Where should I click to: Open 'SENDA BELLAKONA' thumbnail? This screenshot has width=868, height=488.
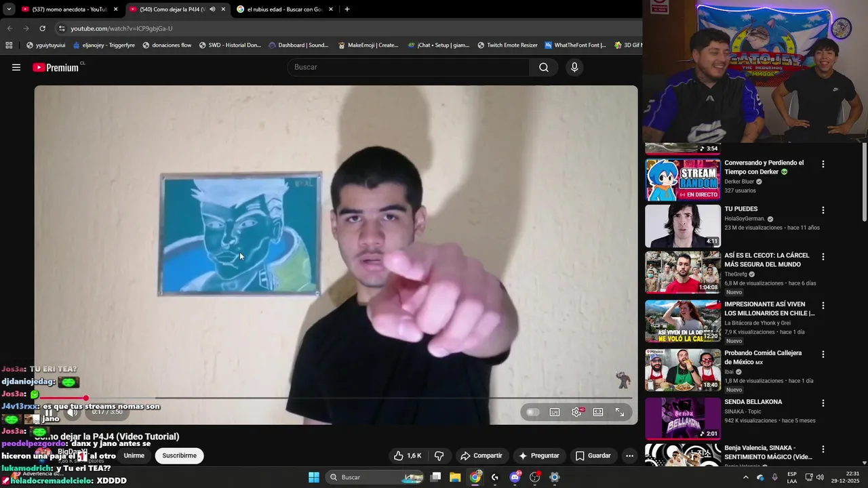click(683, 419)
